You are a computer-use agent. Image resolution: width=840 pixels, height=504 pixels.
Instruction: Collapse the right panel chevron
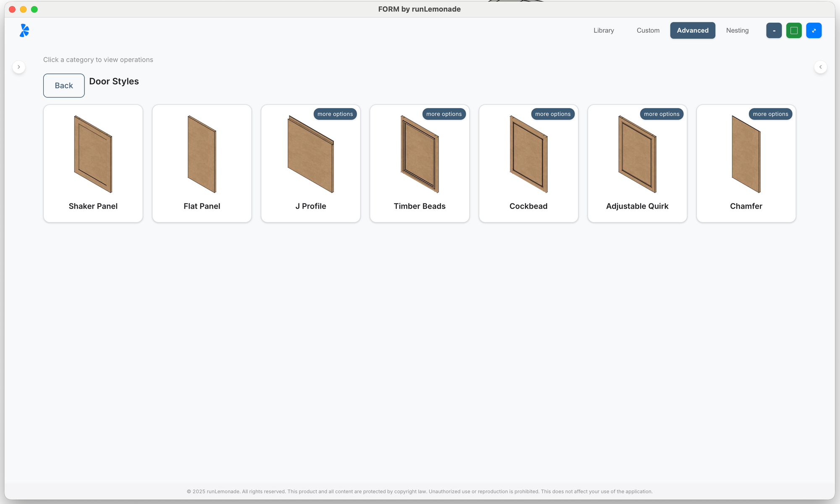click(x=820, y=67)
